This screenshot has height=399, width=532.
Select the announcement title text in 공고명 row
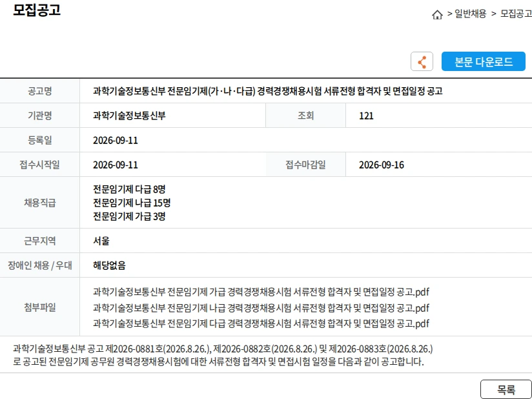[x=268, y=91]
